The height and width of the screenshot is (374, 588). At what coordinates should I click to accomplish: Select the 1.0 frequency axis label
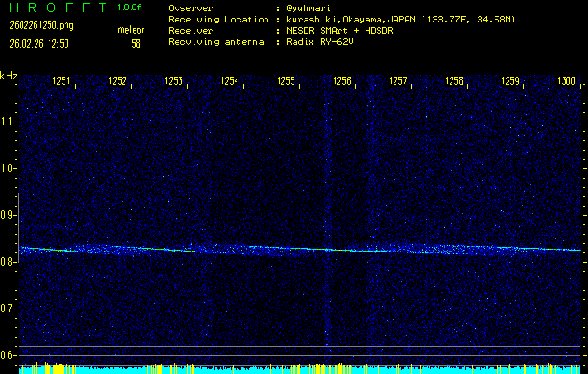[8, 168]
